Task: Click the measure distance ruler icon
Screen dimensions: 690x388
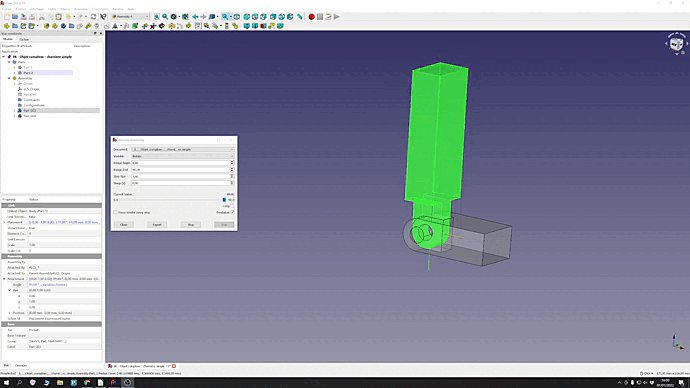Action: tap(300, 17)
